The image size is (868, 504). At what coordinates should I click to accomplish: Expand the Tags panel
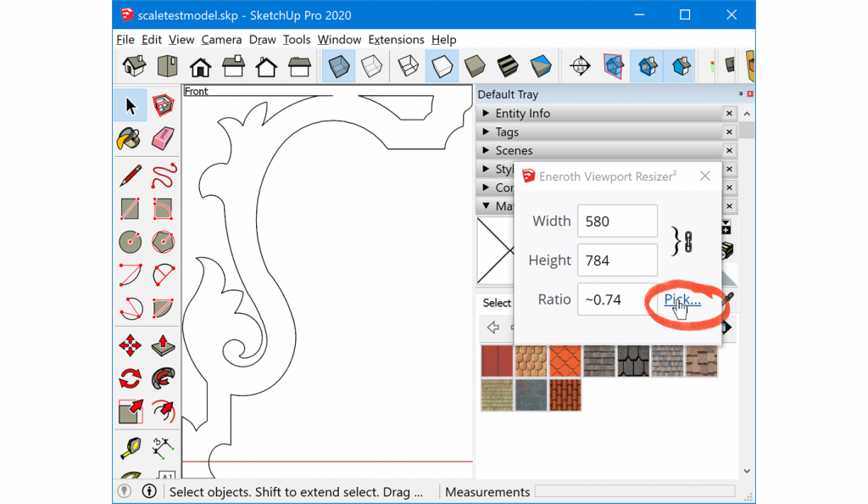pos(507,132)
